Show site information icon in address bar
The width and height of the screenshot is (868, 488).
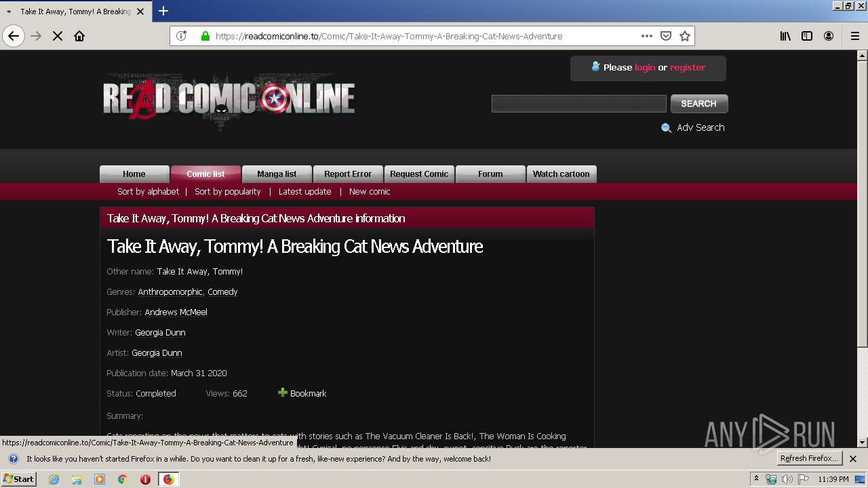181,36
